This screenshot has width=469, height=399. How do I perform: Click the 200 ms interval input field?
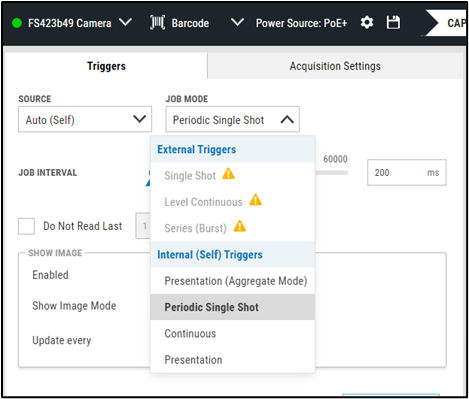click(407, 172)
